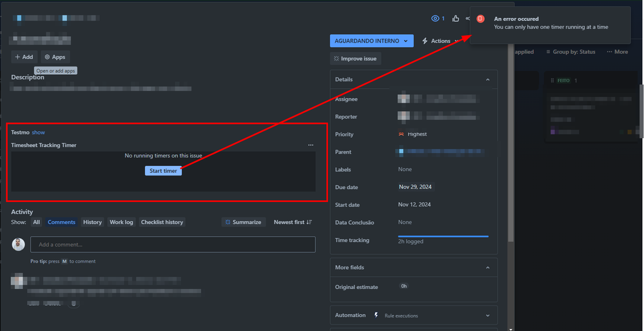Click the error notification message text
This screenshot has width=644, height=331.
point(551,27)
